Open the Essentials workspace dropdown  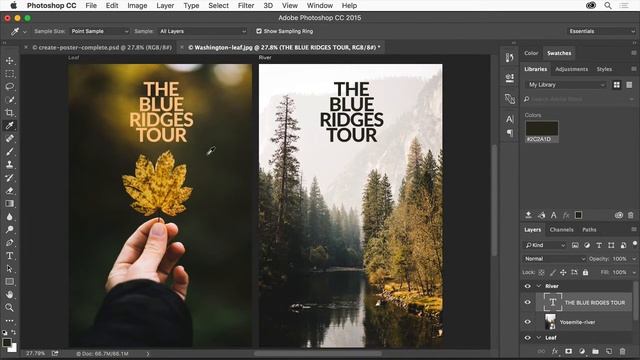[602, 31]
